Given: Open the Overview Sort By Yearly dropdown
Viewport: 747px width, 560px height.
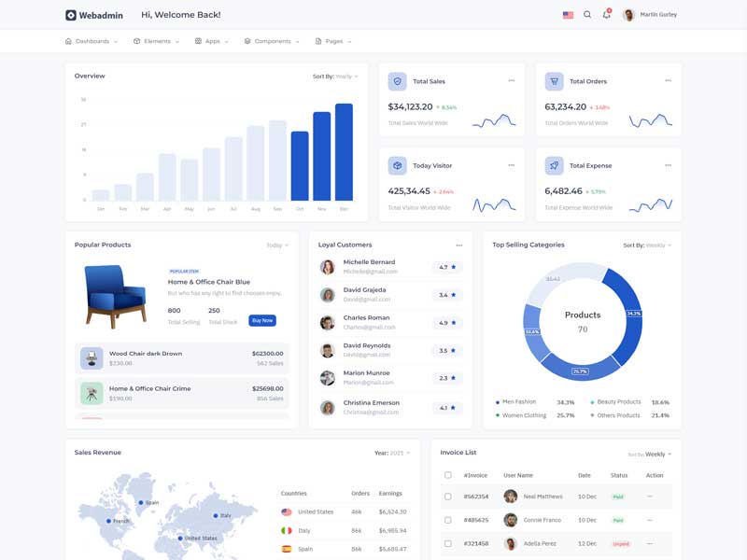Looking at the screenshot, I should 335,77.
